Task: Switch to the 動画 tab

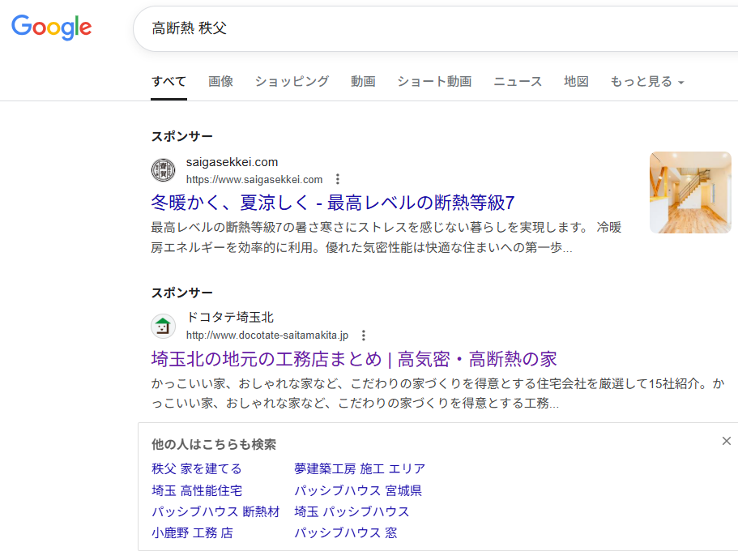Action: pyautogui.click(x=363, y=82)
